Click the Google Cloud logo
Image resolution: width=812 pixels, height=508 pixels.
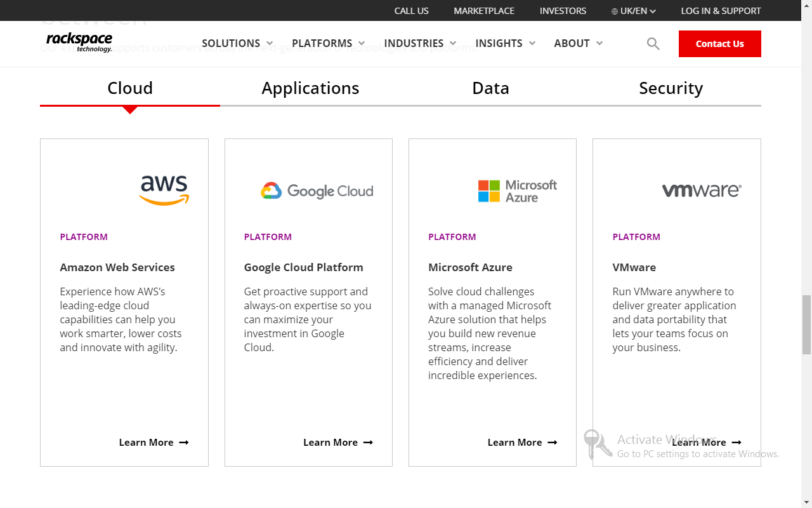pos(317,191)
